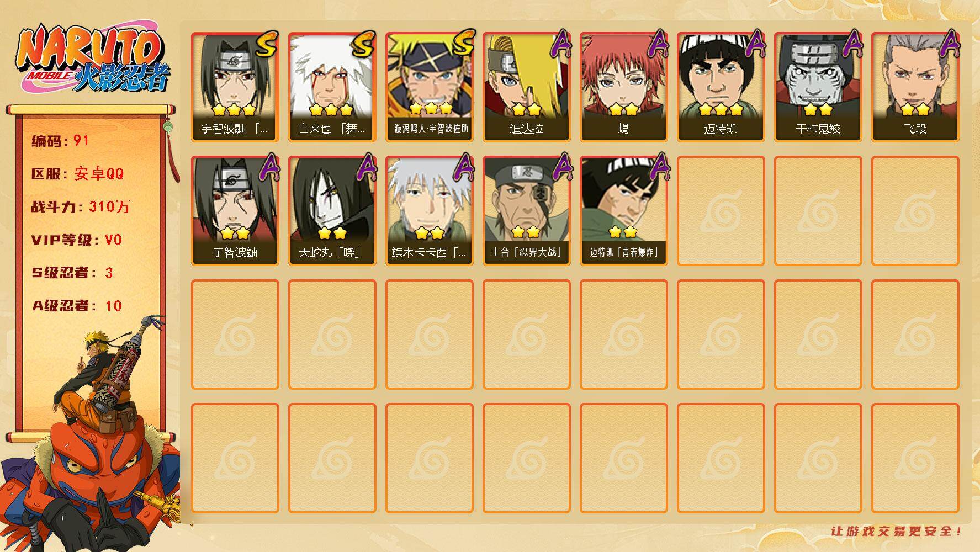
Task: Click the 区服: 安卓QQ server label
Action: 78,174
